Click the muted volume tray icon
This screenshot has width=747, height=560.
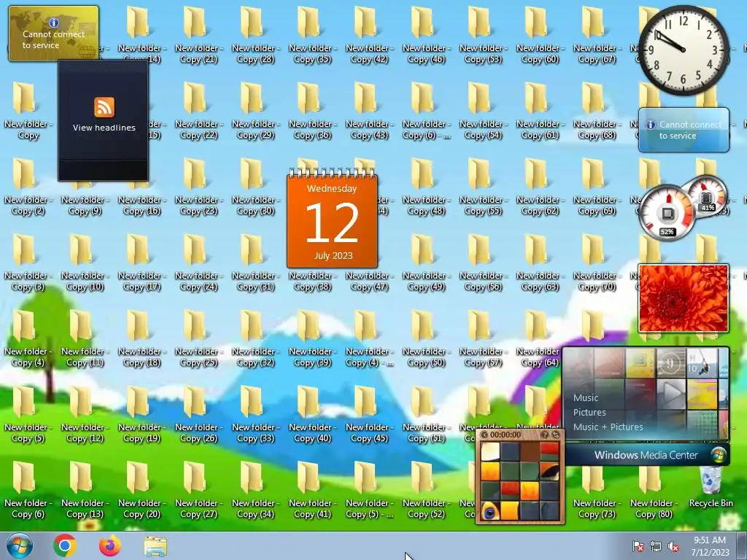point(673,546)
